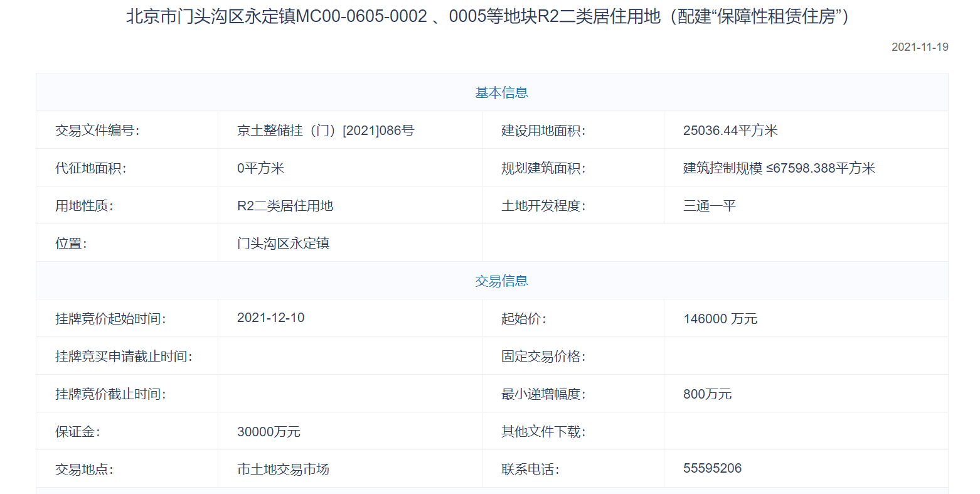This screenshot has height=494, width=980.
Task: Click the deposit amount 30000万元
Action: click(269, 432)
